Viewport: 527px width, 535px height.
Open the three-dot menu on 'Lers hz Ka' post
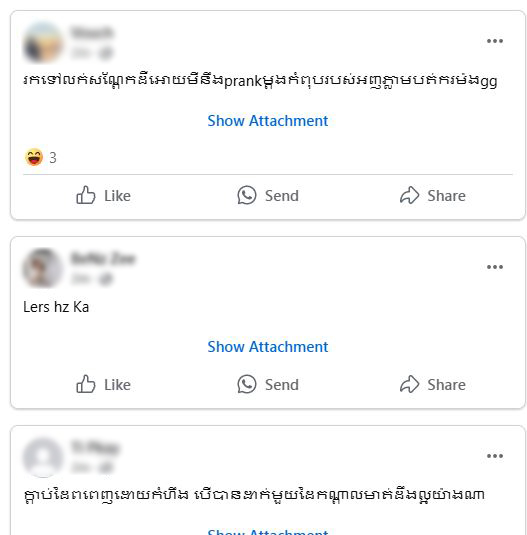(495, 267)
